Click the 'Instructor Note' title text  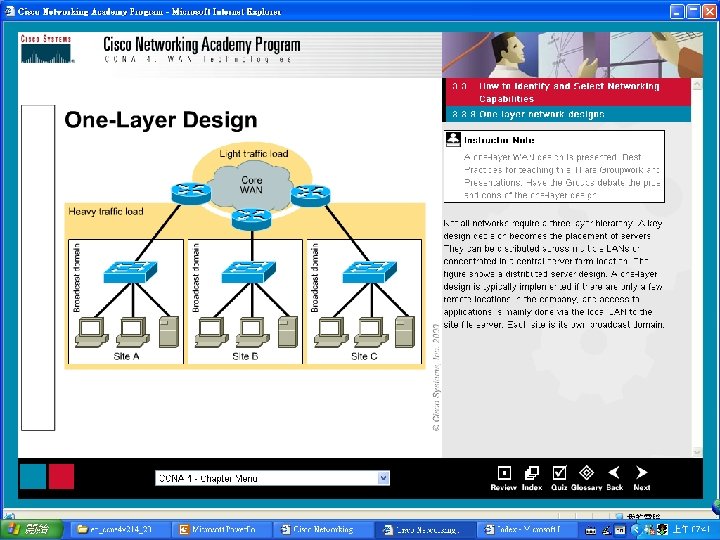(x=499, y=140)
